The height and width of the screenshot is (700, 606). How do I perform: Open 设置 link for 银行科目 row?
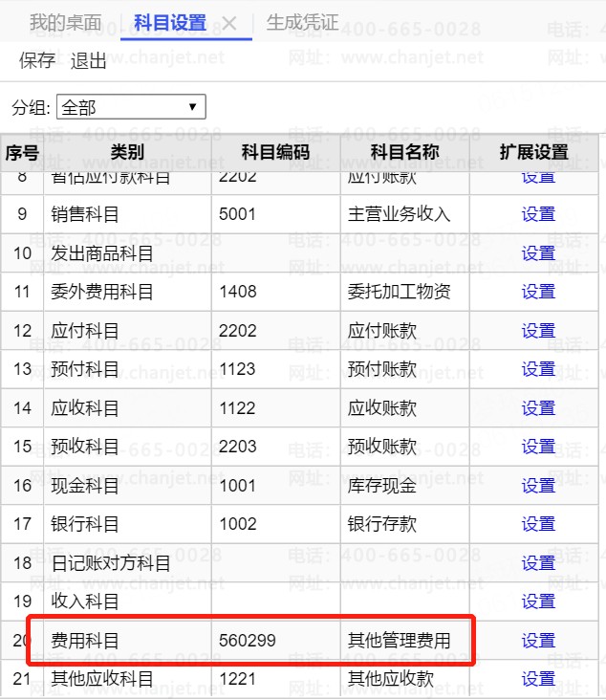click(x=538, y=524)
